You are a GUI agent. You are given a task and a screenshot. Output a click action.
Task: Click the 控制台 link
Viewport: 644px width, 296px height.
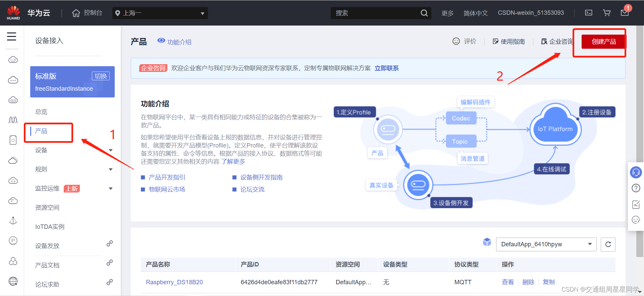[93, 13]
